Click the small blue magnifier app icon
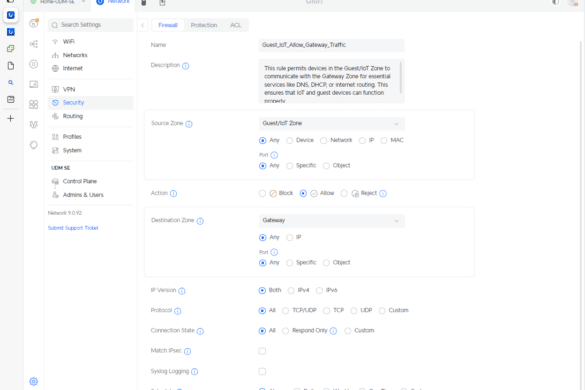Viewport: 585px width, 390px height. click(x=10, y=82)
